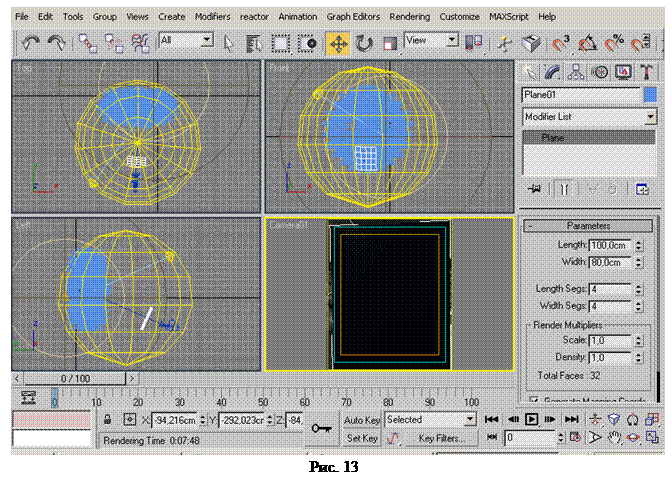Open the Rendering menu
This screenshot has height=484, width=672.
click(412, 17)
